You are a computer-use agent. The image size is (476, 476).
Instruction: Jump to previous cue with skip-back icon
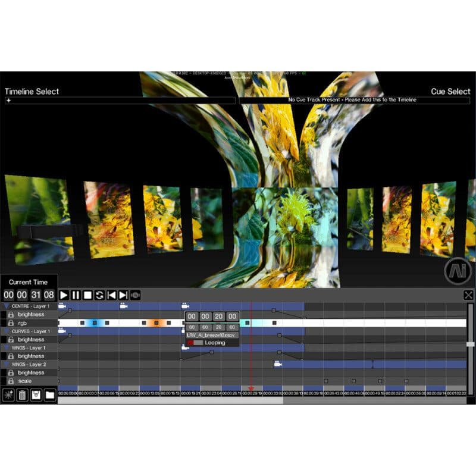tap(111, 295)
